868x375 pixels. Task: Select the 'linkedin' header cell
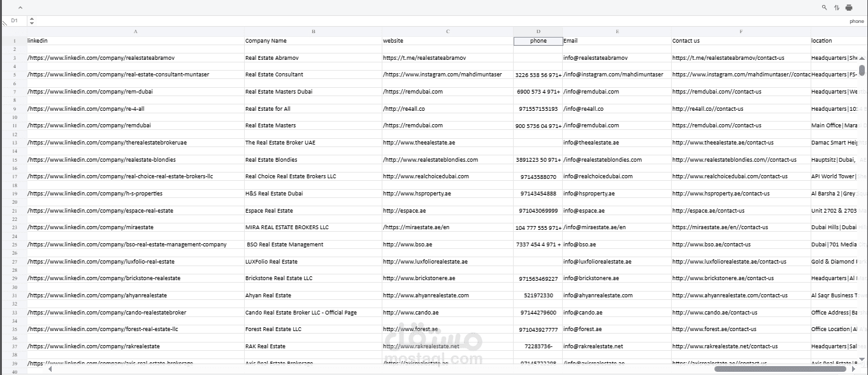[136, 41]
